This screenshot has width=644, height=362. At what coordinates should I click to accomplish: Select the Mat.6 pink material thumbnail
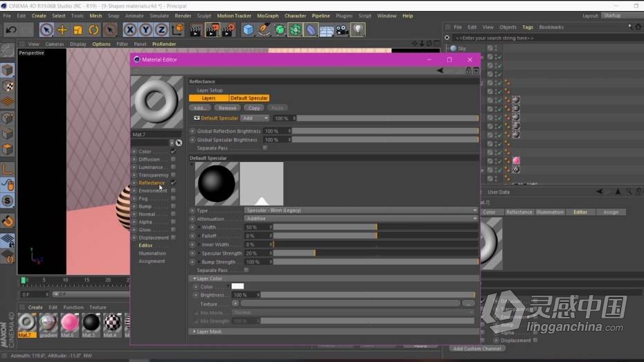point(69,323)
